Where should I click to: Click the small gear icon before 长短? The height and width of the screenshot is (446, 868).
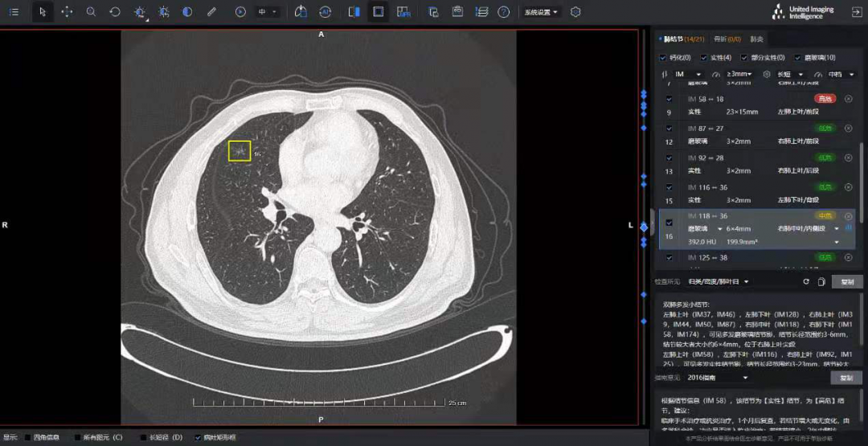[767, 74]
